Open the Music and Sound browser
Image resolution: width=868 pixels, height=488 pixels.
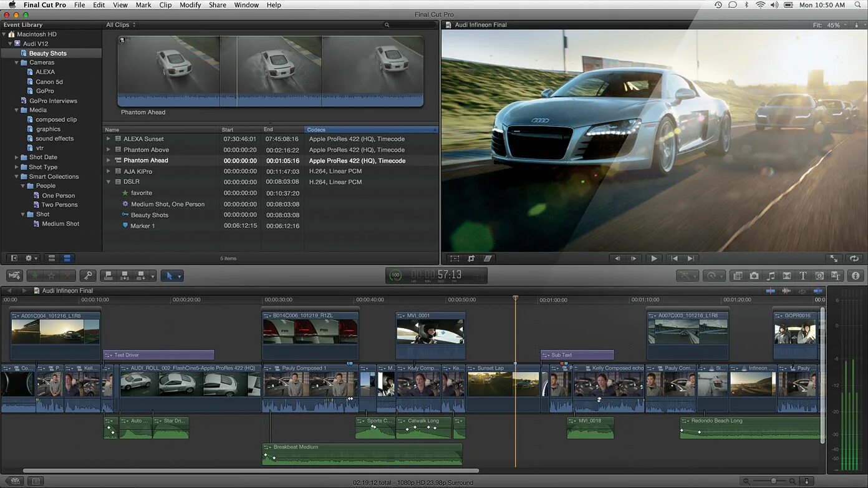[x=771, y=276]
